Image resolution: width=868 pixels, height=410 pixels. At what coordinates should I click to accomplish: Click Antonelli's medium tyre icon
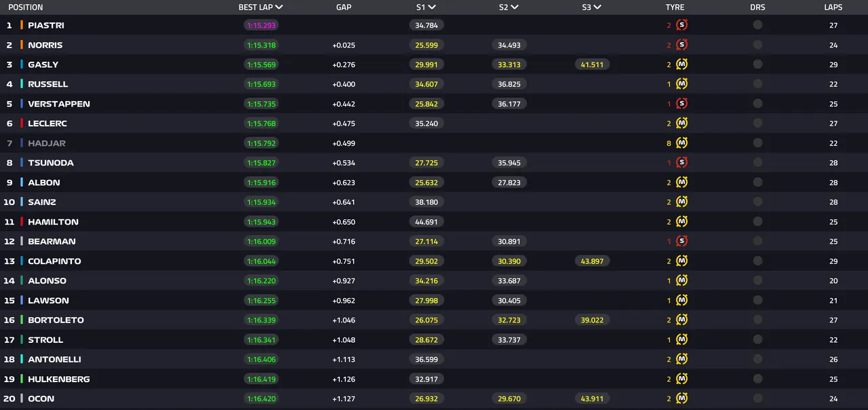682,359
